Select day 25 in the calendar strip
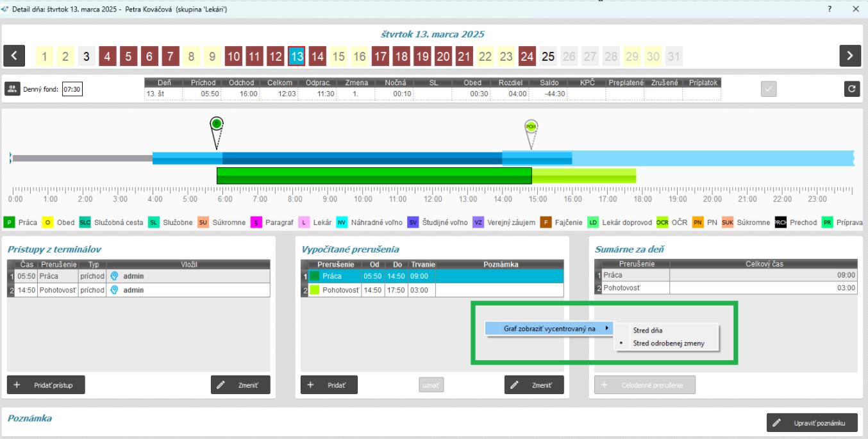The width and height of the screenshot is (868, 439). [547, 56]
